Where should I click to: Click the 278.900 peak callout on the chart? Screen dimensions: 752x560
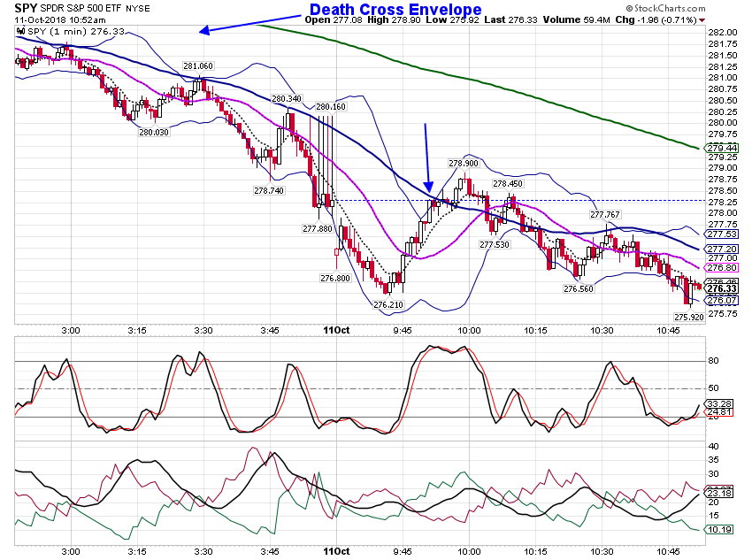pos(464,164)
